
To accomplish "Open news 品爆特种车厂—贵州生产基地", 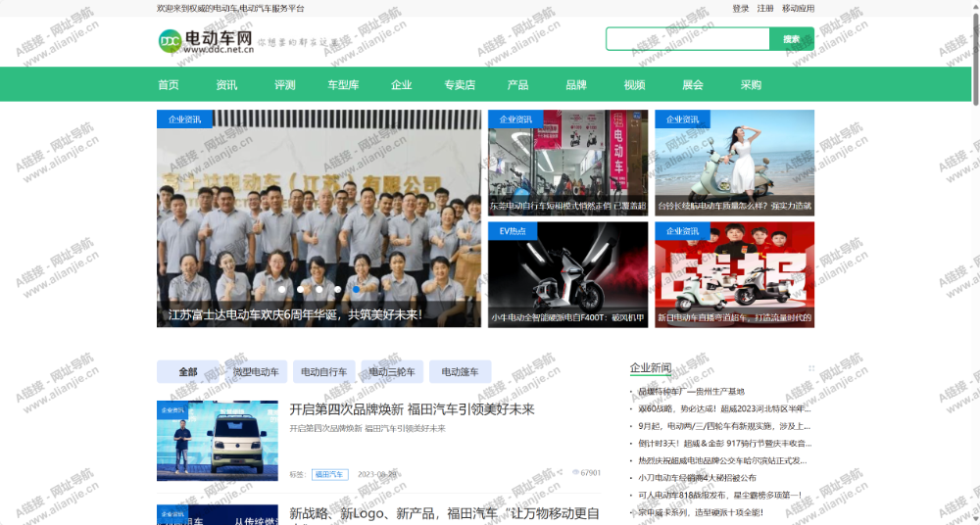I will click(x=691, y=392).
